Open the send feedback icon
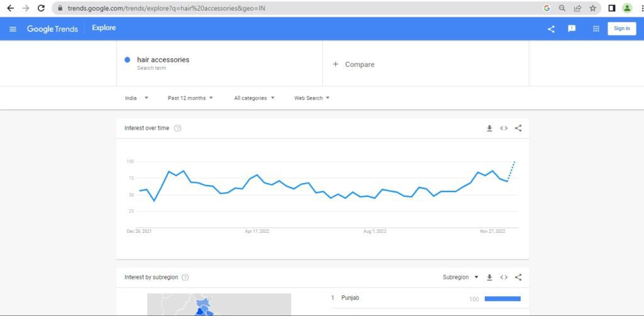644x316 pixels. coord(572,28)
